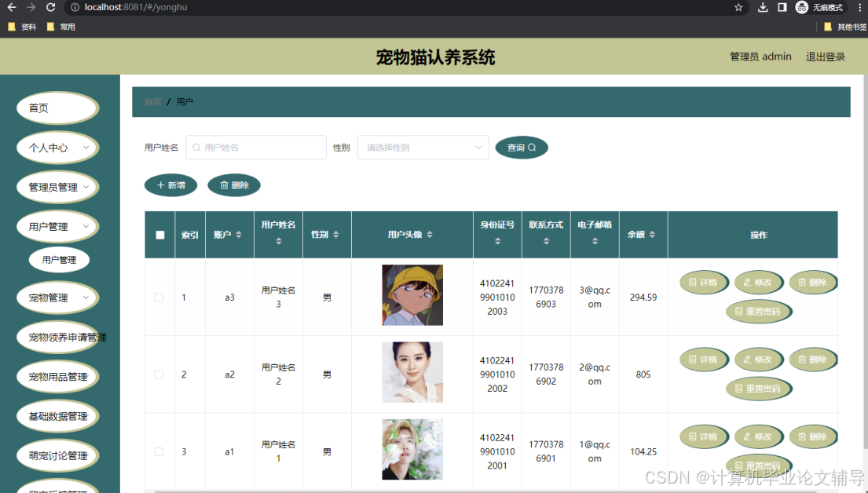The height and width of the screenshot is (493, 868).
Task: Open the 性别 select dropdown
Action: (423, 148)
